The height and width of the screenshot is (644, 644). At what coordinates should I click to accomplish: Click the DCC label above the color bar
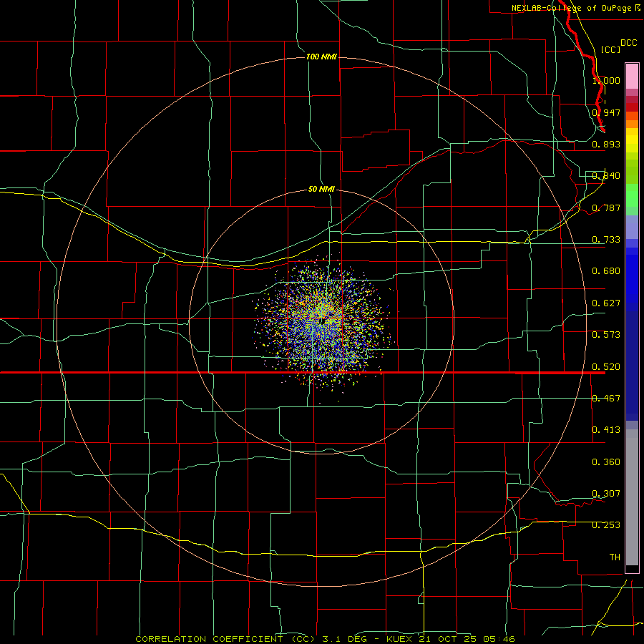[629, 43]
